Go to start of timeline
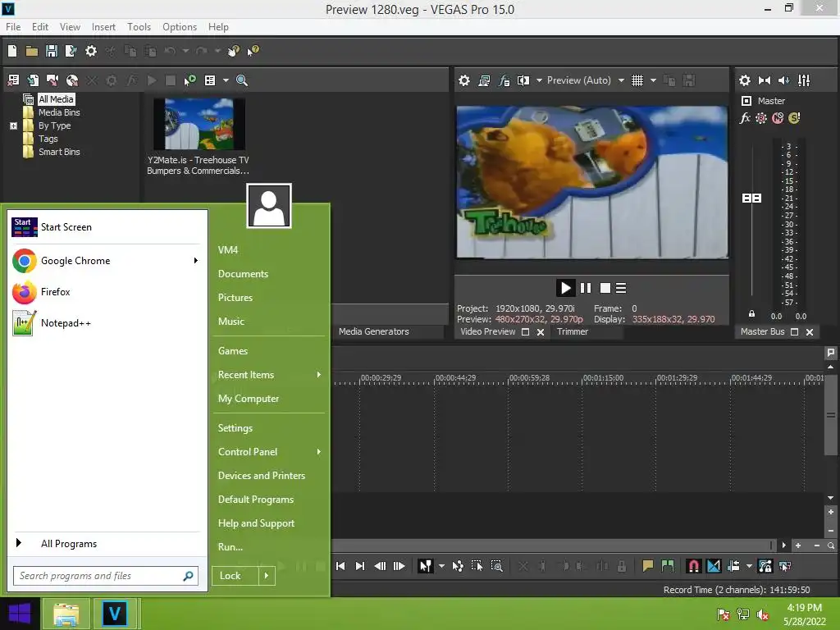Screen dimensions: 840x630 [340, 566]
